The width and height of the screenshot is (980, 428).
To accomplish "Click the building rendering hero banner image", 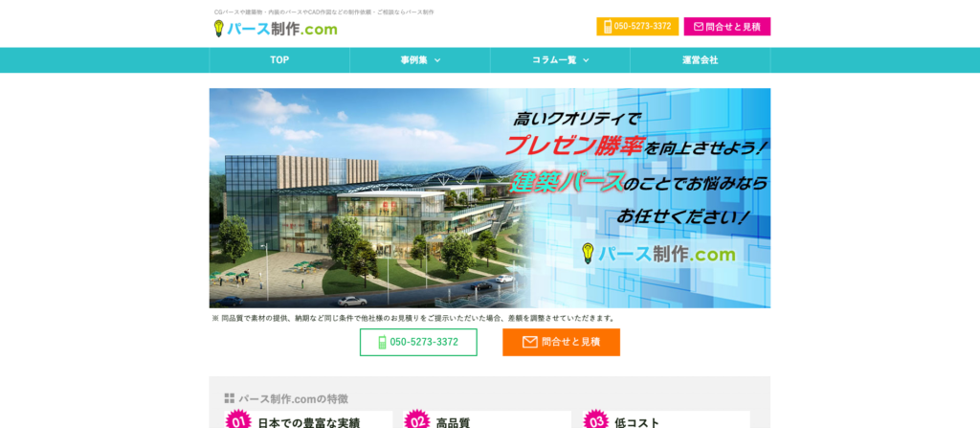I will (x=383, y=220).
